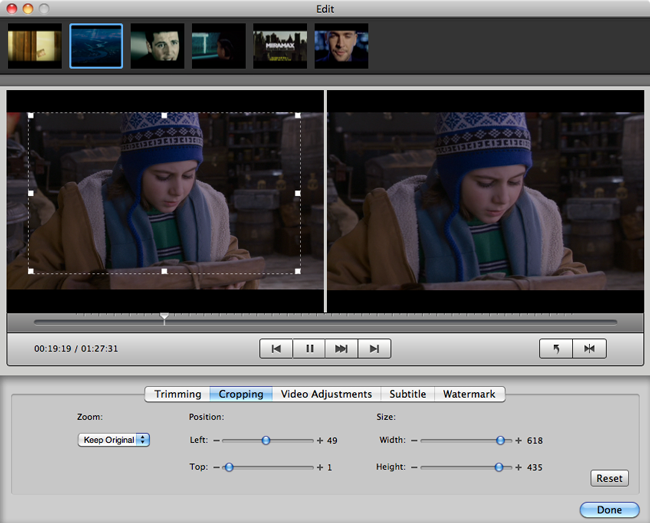Open the Video Adjustments tab
650x523 pixels.
click(x=326, y=394)
